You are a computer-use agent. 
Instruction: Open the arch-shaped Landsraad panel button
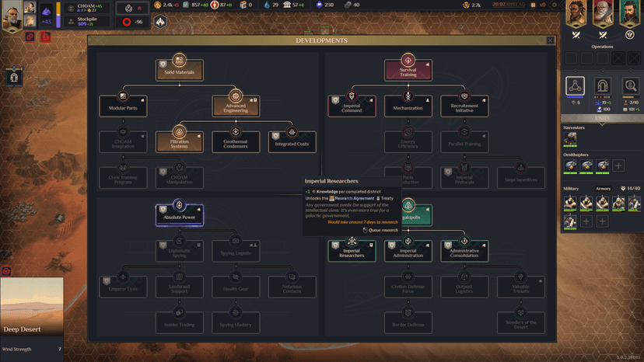pos(603,86)
